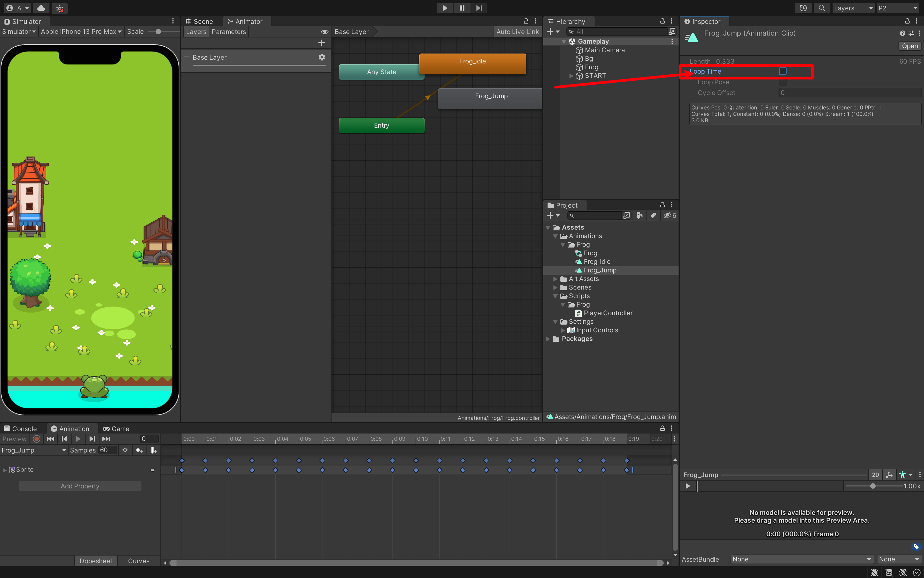Toggle the Hierarchy lock icon

pyautogui.click(x=663, y=21)
